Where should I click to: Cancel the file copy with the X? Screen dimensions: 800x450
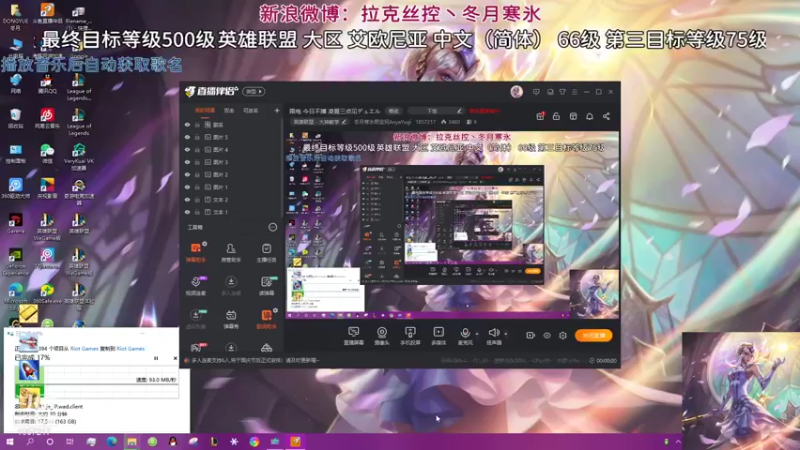(175, 358)
